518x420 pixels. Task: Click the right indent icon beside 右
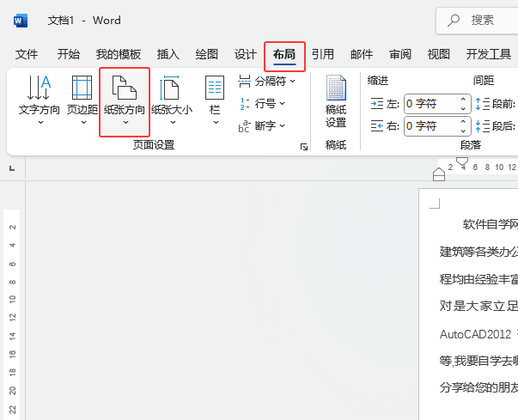tap(377, 125)
